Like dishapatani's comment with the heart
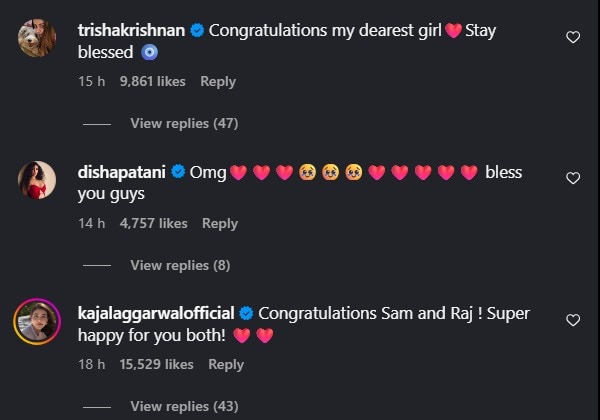 pyautogui.click(x=573, y=178)
